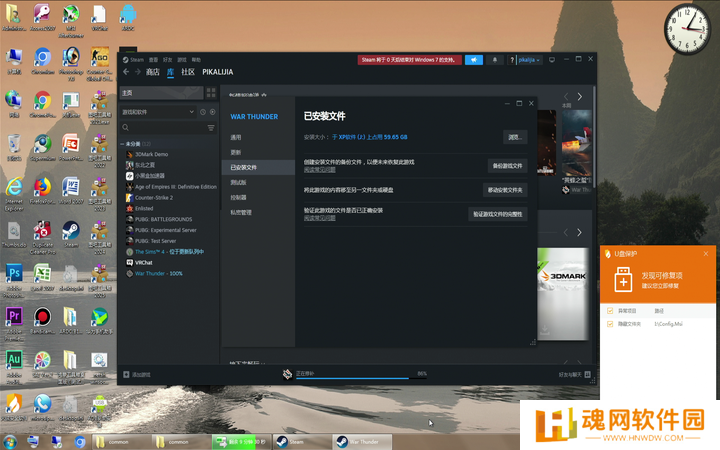Open Premiere Pr desktop shortcut
This screenshot has height=450, width=720.
pyautogui.click(x=14, y=323)
